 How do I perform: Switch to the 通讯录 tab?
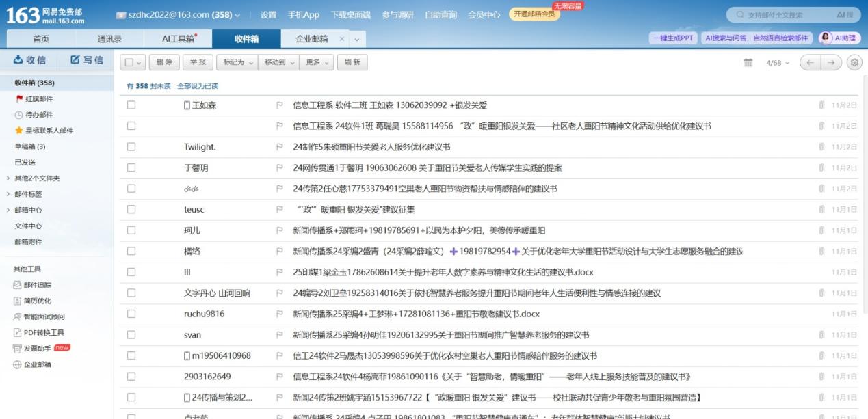pyautogui.click(x=109, y=39)
